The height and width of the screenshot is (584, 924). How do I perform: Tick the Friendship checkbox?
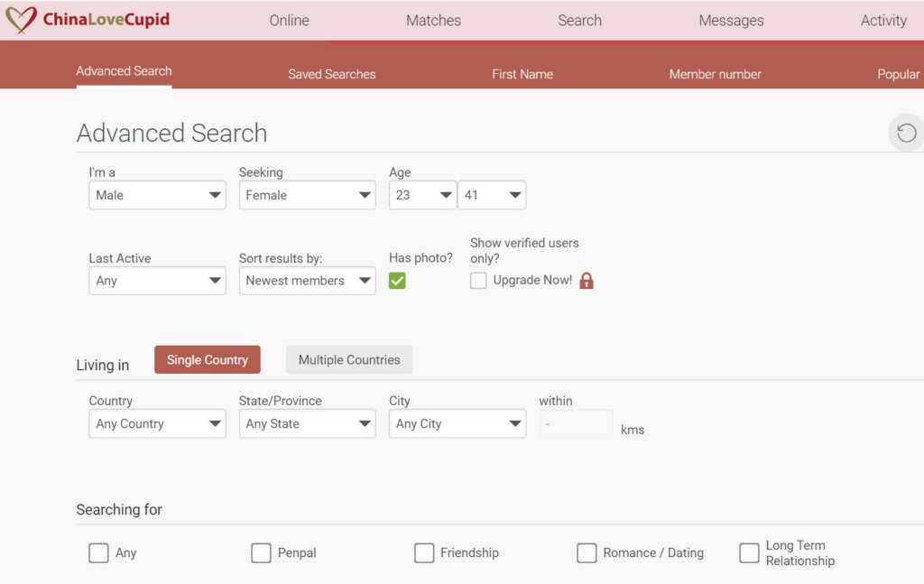(424, 552)
